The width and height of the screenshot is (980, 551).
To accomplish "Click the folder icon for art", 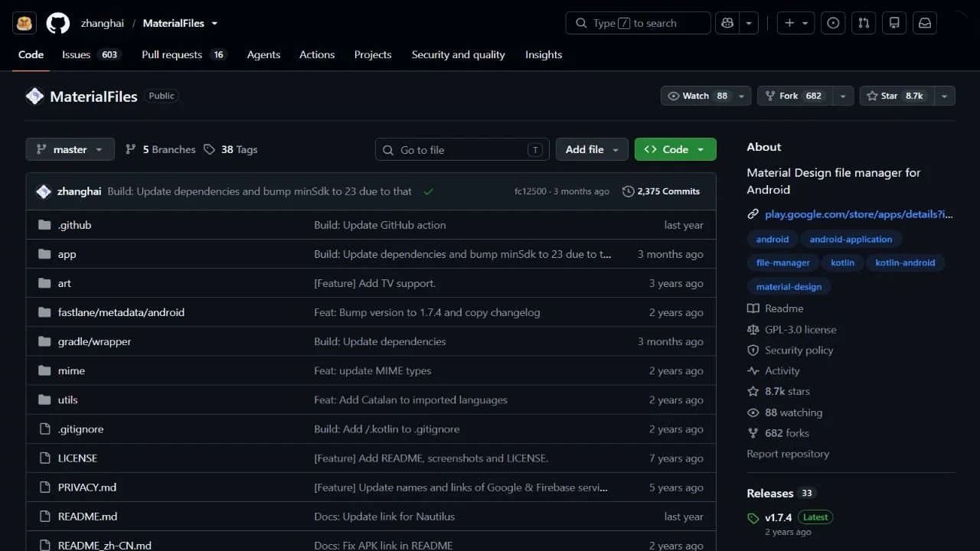I will tap(44, 283).
